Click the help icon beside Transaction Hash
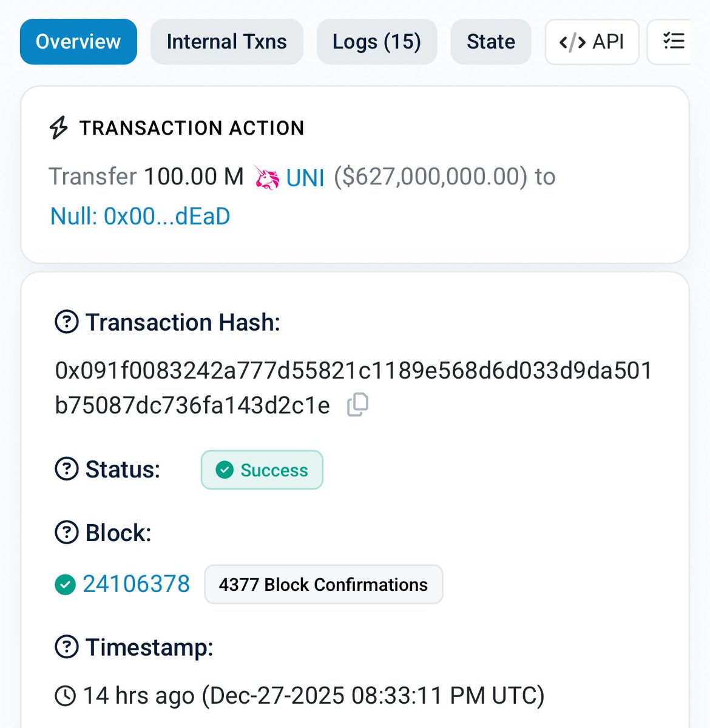 pyautogui.click(x=67, y=322)
